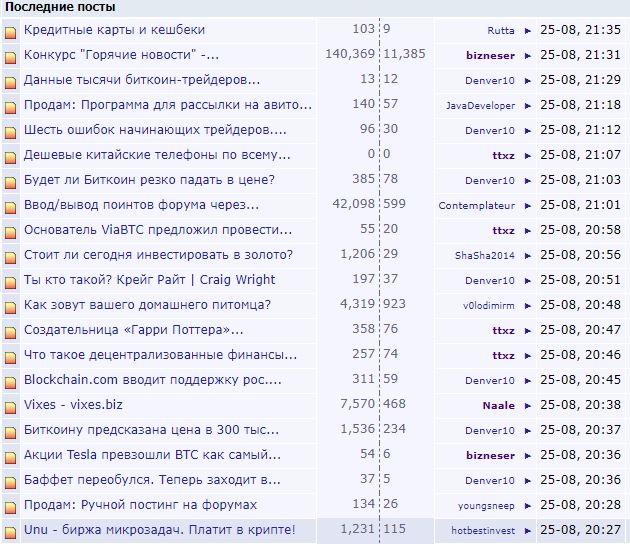Click last-post arrow icon before '25-08, 20:38'

click(x=528, y=406)
